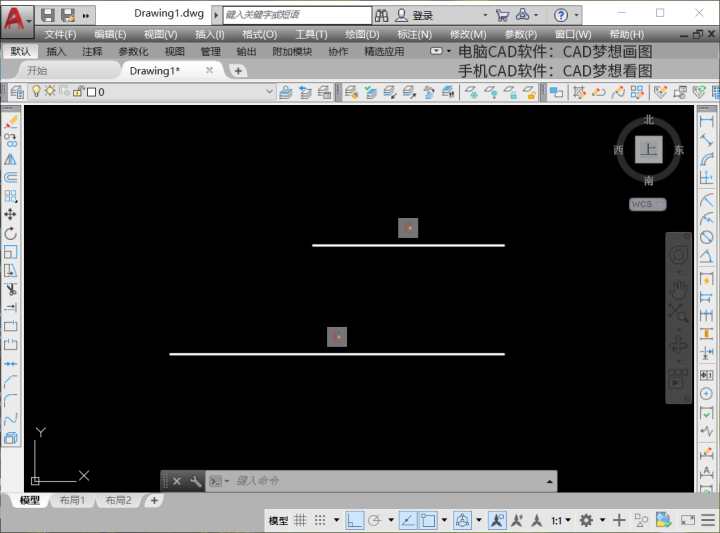Open the 修改(M) menu
This screenshot has width=720, height=533.
tap(468, 34)
